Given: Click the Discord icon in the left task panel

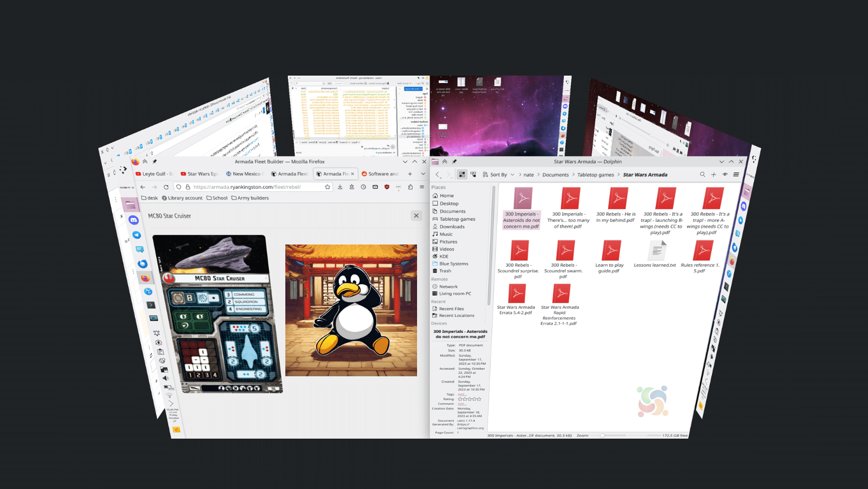Looking at the screenshot, I should (x=134, y=220).
